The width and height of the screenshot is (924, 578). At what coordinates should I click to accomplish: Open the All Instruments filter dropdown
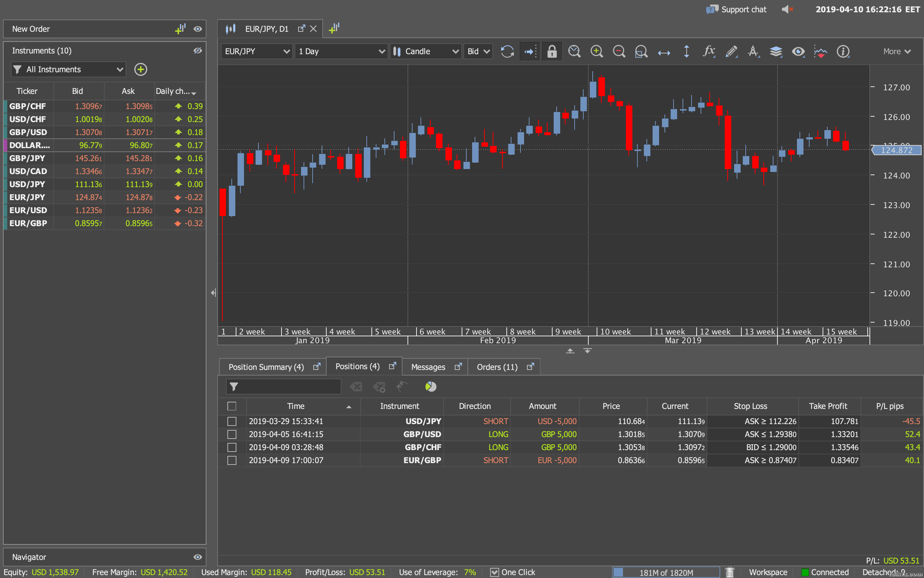(68, 69)
